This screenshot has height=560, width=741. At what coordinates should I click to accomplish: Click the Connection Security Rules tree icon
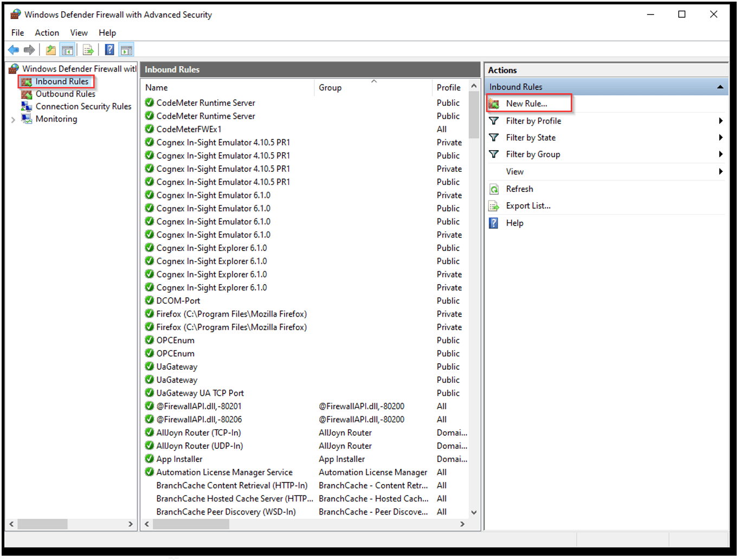pos(27,107)
